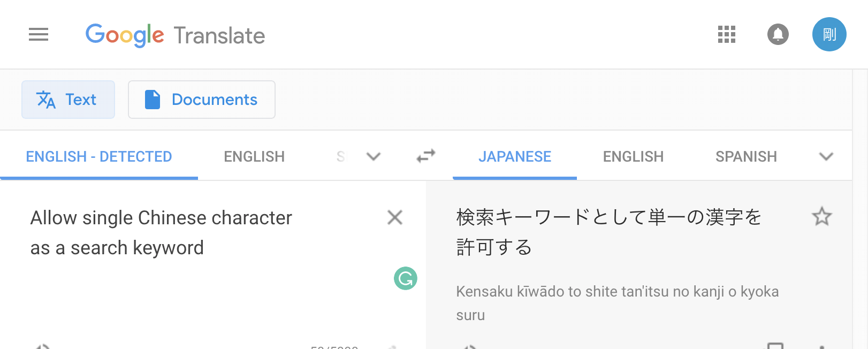Viewport: 868px width, 349px height.
Task: Click the green Grammarly icon
Action: coord(406,278)
